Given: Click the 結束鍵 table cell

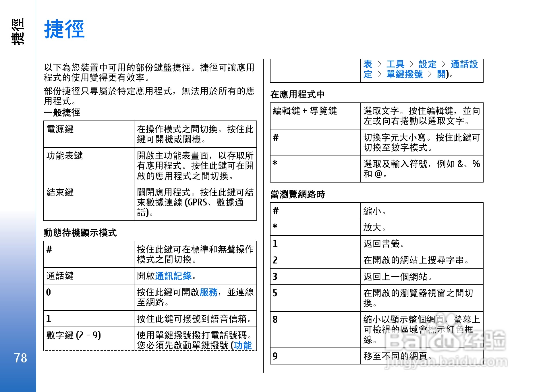Looking at the screenshot, I should 89,202.
